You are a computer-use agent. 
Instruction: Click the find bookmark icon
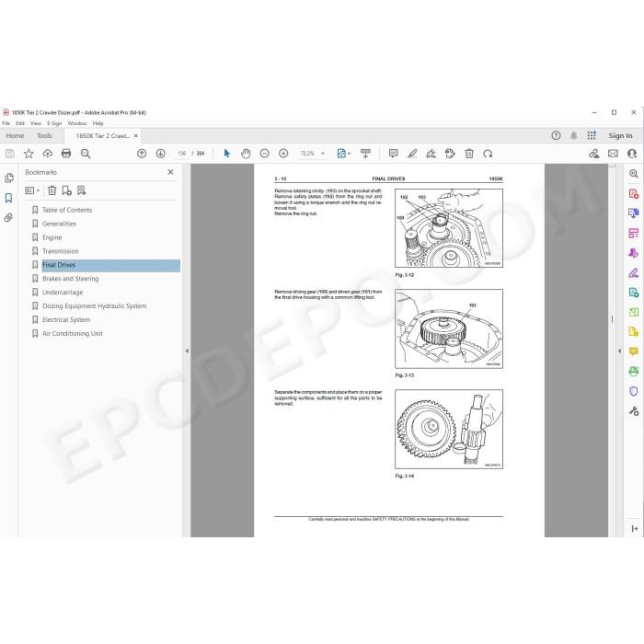(81, 190)
